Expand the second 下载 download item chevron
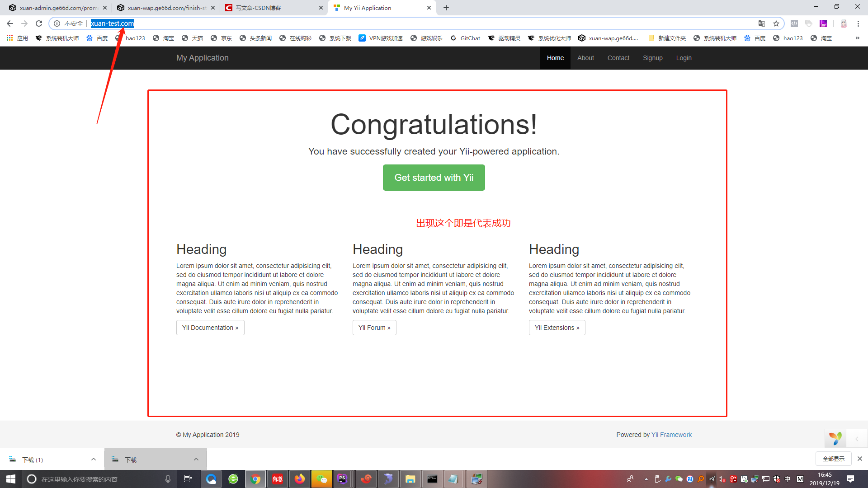The width and height of the screenshot is (868, 488). pyautogui.click(x=196, y=459)
